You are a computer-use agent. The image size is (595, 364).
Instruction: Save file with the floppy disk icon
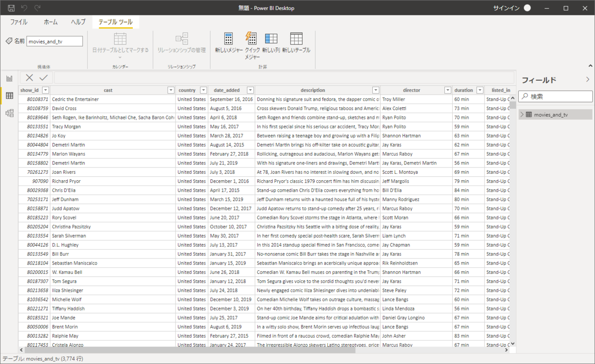pos(11,8)
